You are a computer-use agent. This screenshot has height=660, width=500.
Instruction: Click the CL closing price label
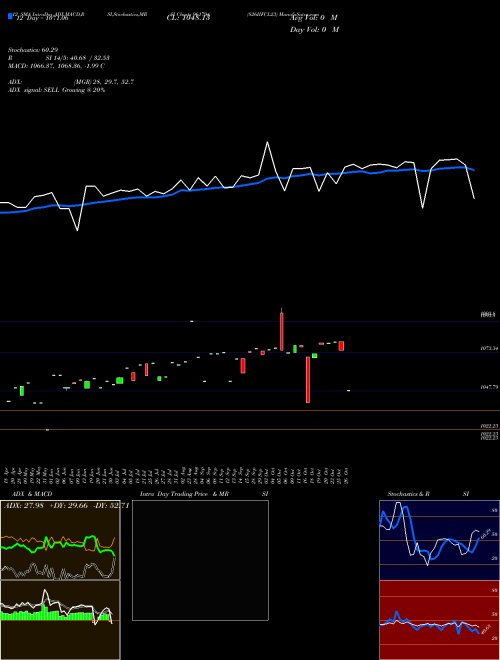[188, 18]
